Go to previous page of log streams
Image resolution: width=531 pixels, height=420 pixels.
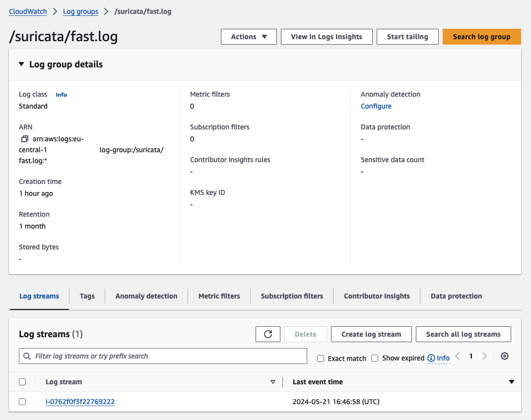click(x=457, y=356)
